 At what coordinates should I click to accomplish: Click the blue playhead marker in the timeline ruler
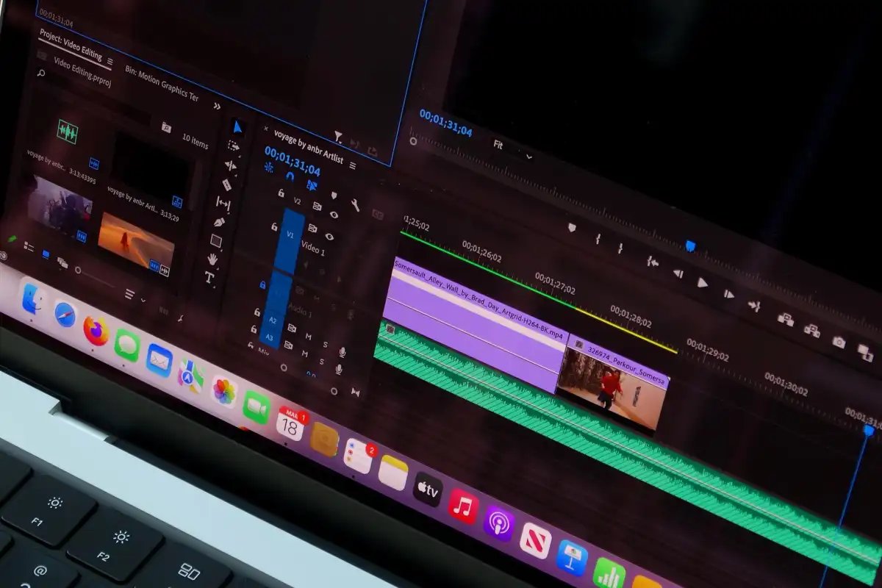[690, 245]
